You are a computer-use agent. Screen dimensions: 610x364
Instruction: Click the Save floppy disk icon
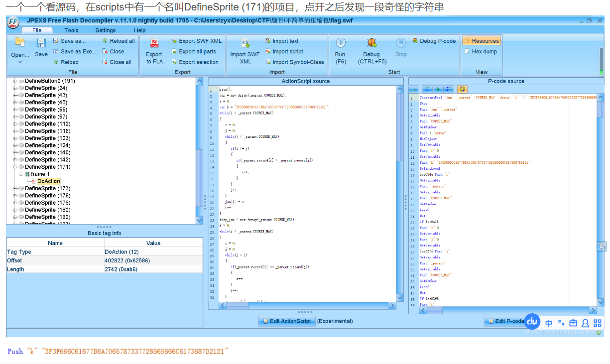pyautogui.click(x=41, y=43)
